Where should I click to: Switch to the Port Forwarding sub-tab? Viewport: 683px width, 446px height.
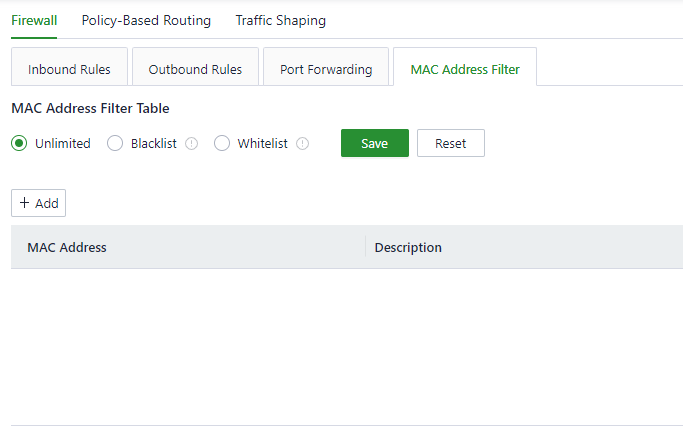point(326,70)
